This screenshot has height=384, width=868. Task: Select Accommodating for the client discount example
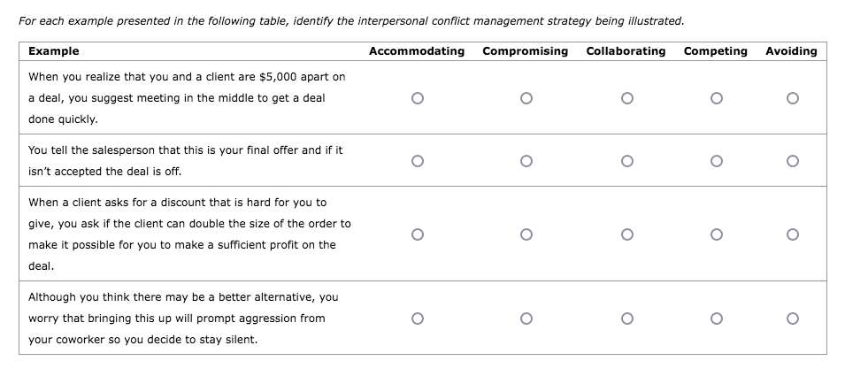click(x=417, y=234)
